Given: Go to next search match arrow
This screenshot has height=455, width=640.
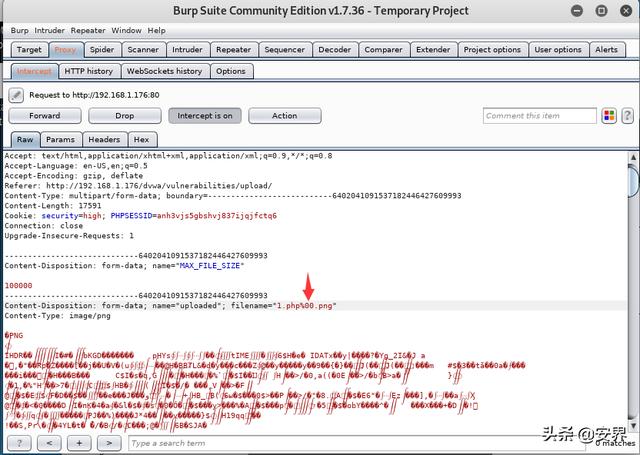Looking at the screenshot, I should click(109, 443).
